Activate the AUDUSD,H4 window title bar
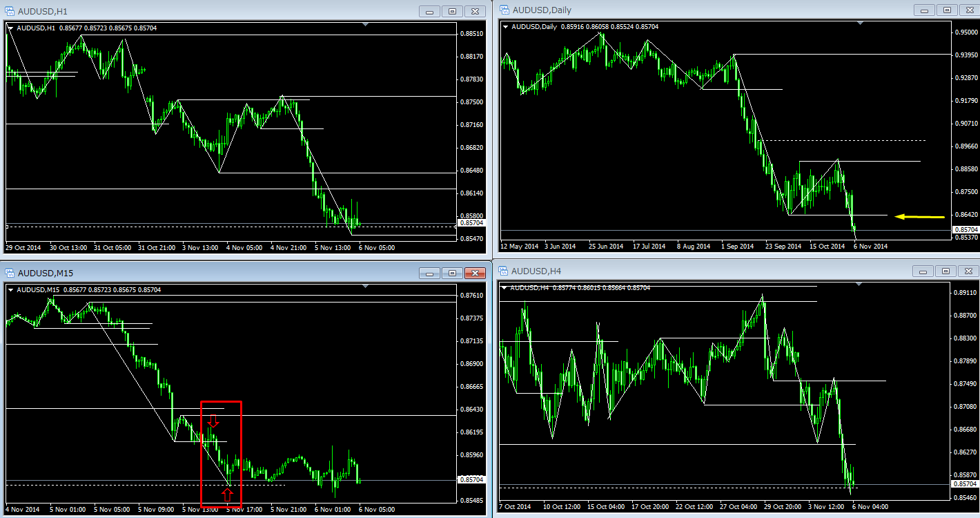Image resolution: width=980 pixels, height=518 pixels. [690, 271]
